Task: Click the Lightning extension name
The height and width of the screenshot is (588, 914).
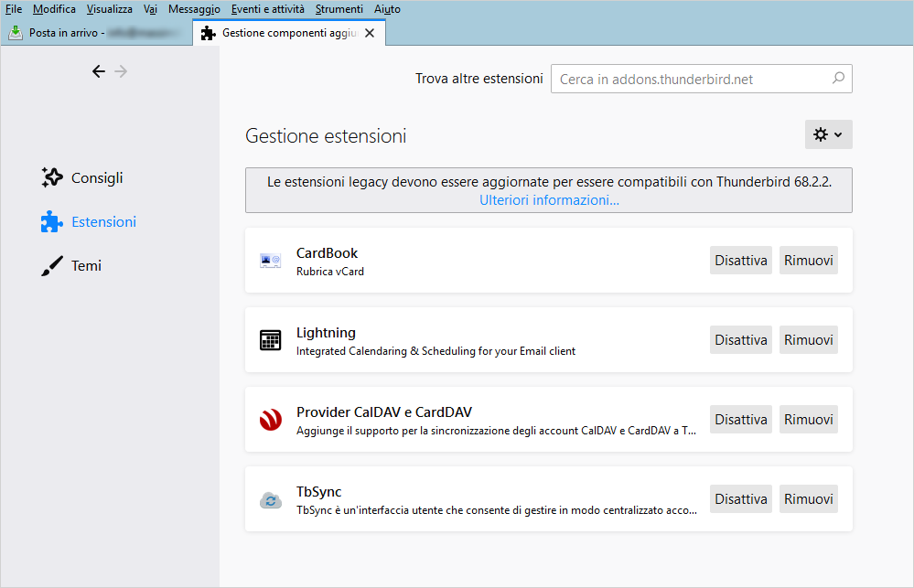Action: [326, 333]
